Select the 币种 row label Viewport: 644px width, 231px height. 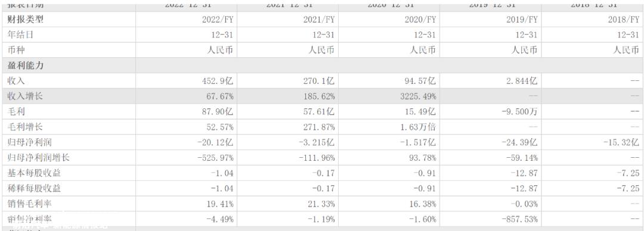point(16,50)
